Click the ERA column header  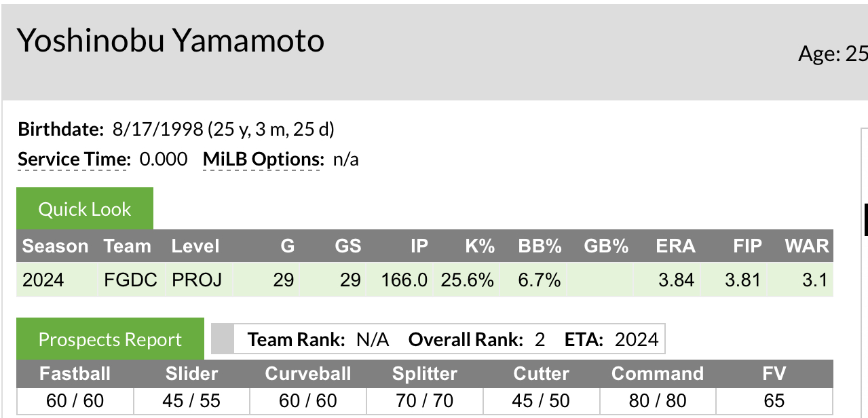click(x=675, y=246)
